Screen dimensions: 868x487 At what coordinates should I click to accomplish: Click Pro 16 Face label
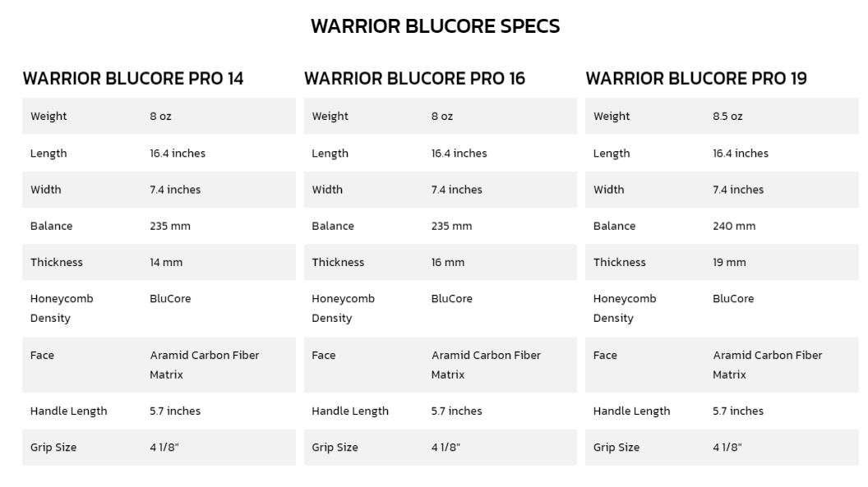(324, 355)
